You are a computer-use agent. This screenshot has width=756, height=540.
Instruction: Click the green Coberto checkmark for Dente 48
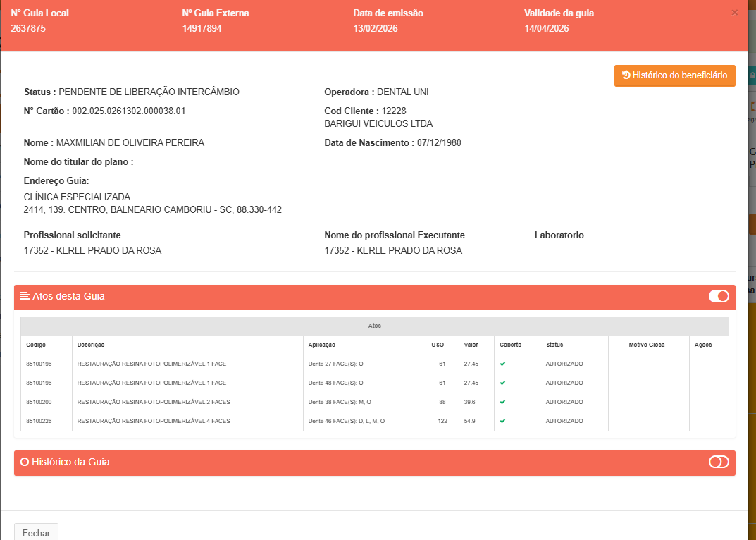502,383
